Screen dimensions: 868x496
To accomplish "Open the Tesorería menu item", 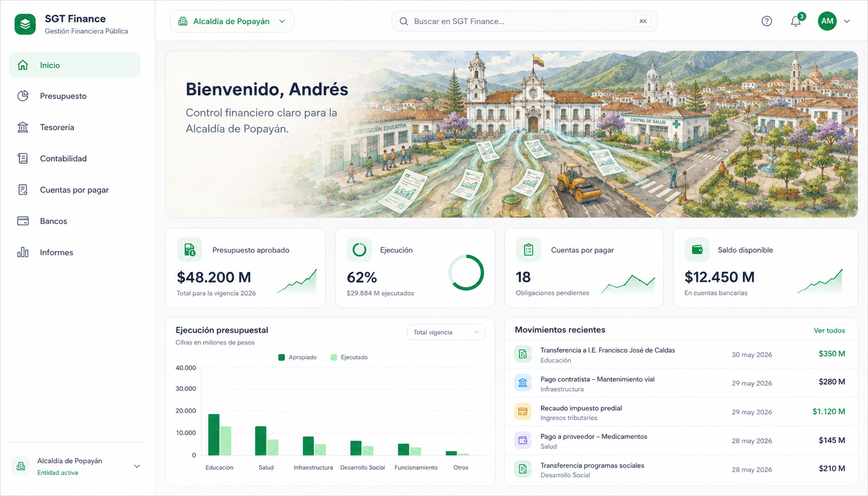I will [75, 127].
